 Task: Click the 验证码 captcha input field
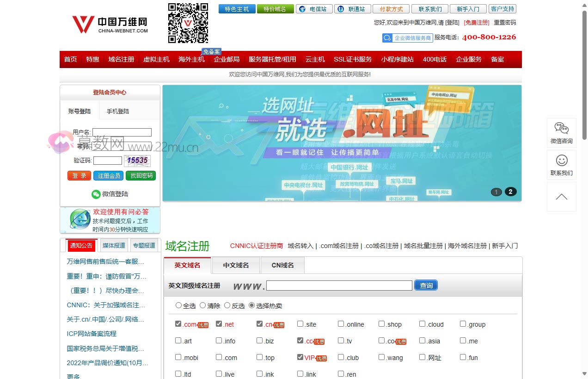[108, 160]
